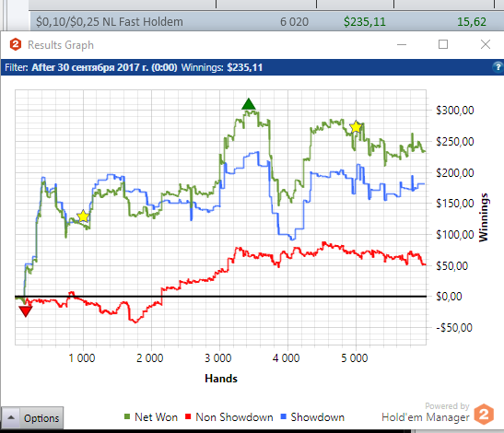Click the 15,62 value cell
This screenshot has width=504, height=433.
point(472,22)
